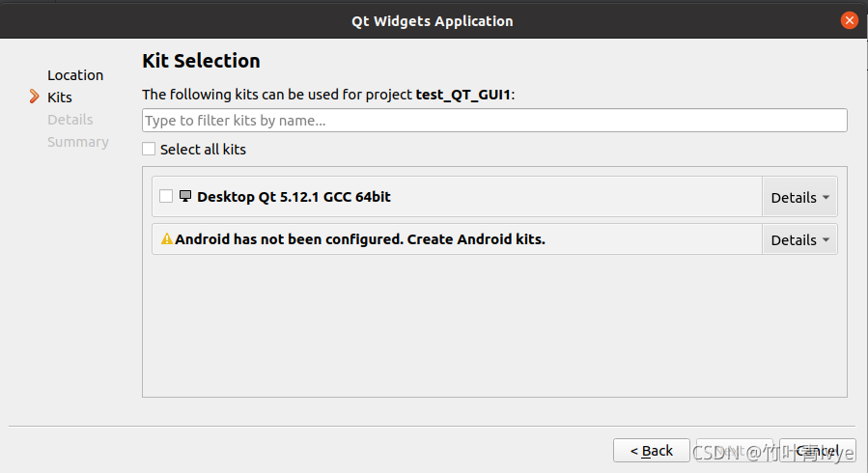Click the Desktop Qt 5.12.1 GCC 64bit label
Image resolution: width=868 pixels, height=473 pixels.
(294, 196)
